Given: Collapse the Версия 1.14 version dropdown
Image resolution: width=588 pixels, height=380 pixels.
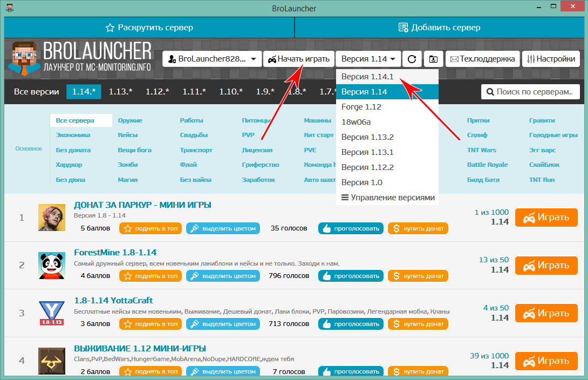Looking at the screenshot, I should tap(368, 59).
